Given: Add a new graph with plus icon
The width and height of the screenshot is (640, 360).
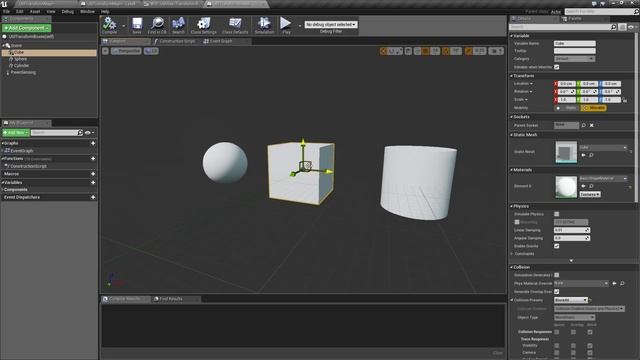Looking at the screenshot, I should tap(93, 143).
